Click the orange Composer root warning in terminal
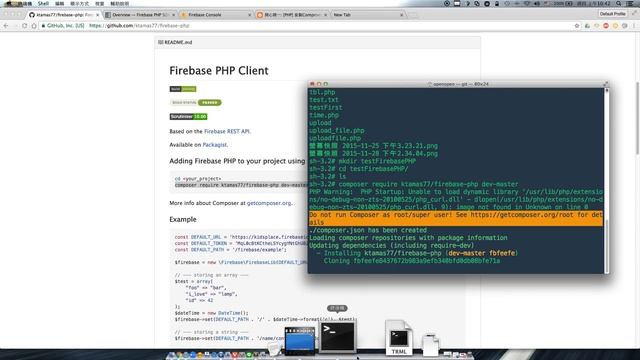640x360 pixels. pyautogui.click(x=456, y=218)
